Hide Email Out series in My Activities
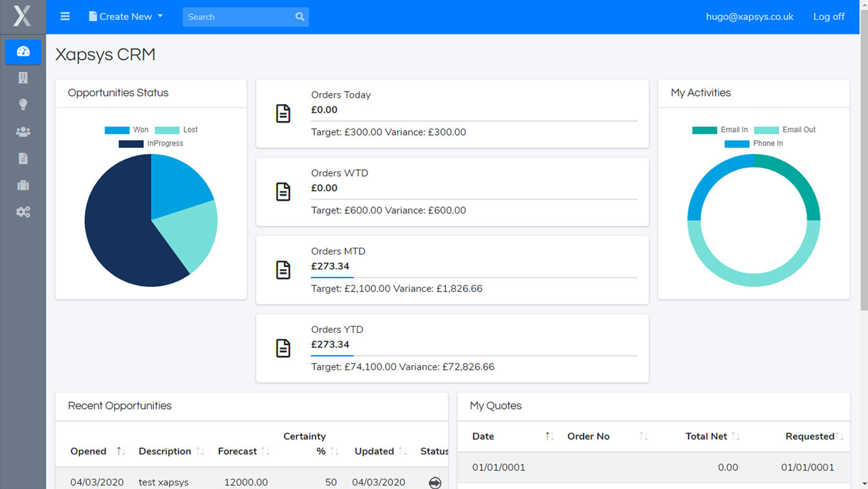The width and height of the screenshot is (868, 489). (785, 130)
